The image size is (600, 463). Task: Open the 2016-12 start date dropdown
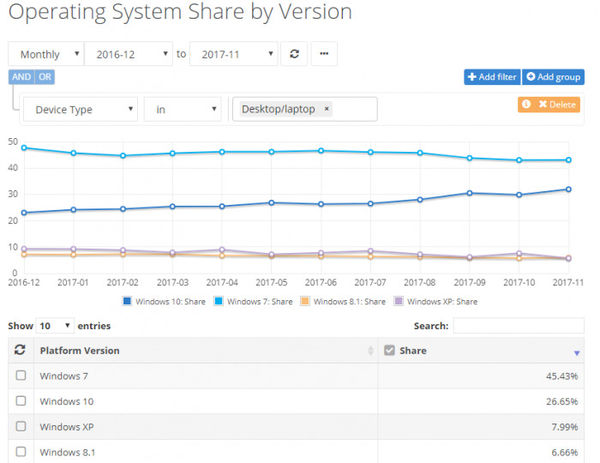(128, 54)
